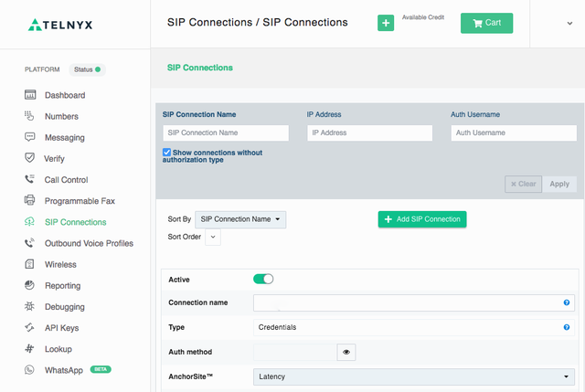Image resolution: width=585 pixels, height=392 pixels.
Task: Click the Reporting pie chart icon
Action: point(29,285)
